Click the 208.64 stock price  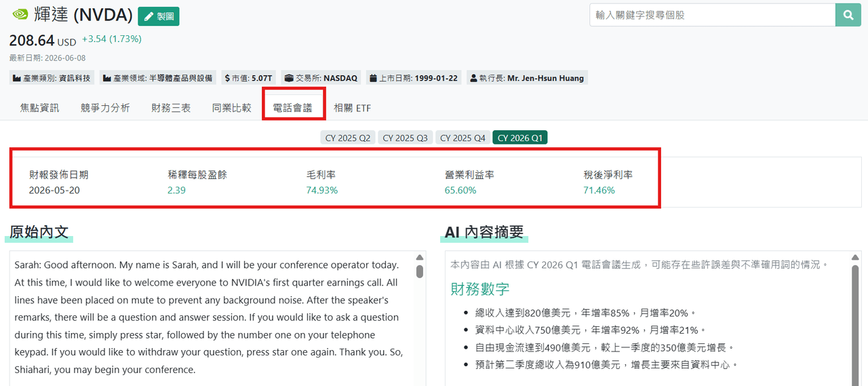(x=32, y=41)
